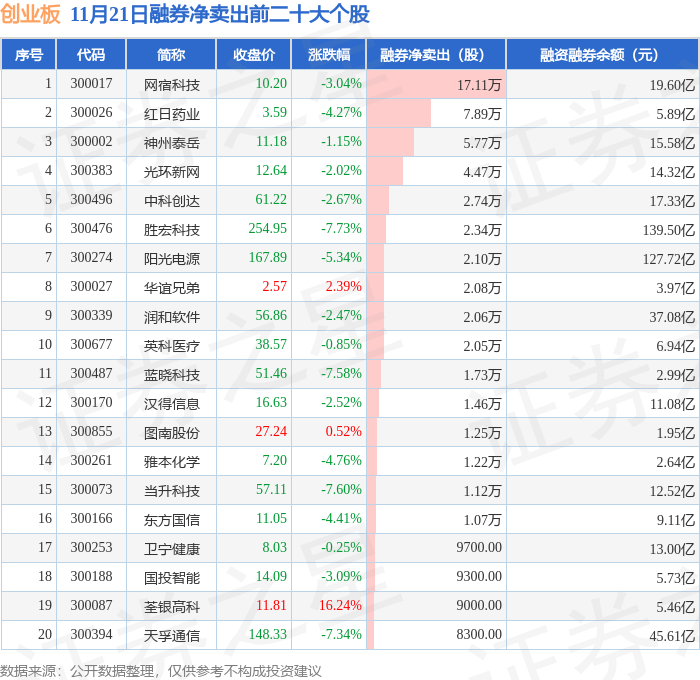The height and width of the screenshot is (680, 700).
Task: Select the stock name 红日药业
Action: coord(171,113)
